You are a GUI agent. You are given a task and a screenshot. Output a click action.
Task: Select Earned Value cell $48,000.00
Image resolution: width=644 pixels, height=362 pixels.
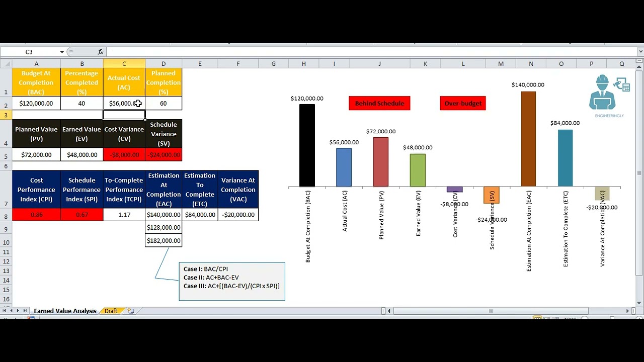(82, 155)
